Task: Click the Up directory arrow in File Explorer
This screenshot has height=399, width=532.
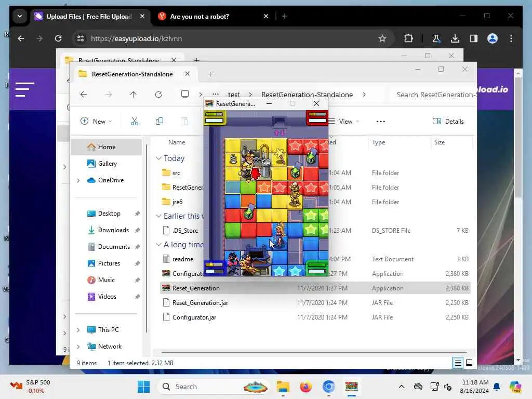Action: (x=134, y=95)
